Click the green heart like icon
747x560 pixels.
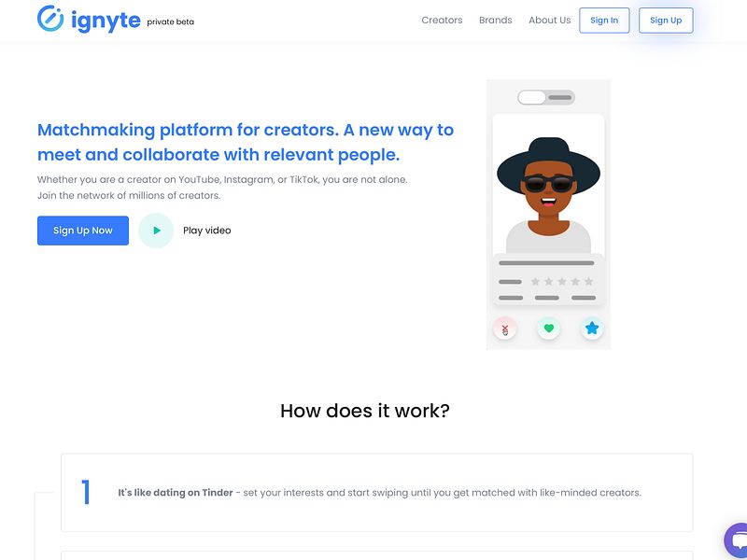click(x=548, y=329)
